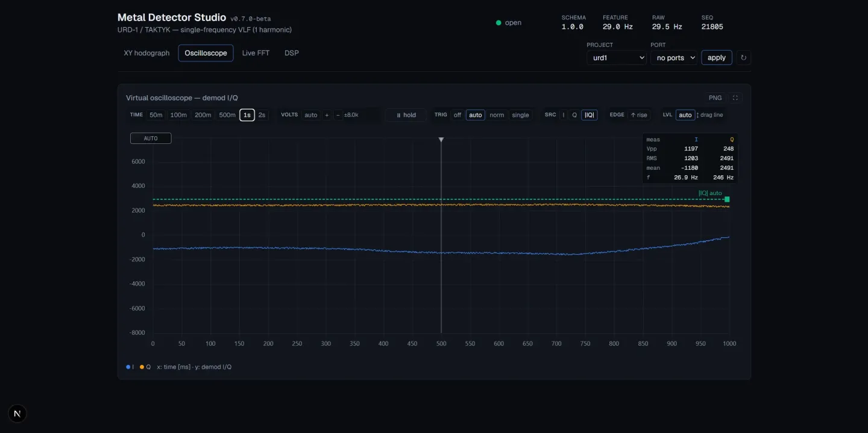The image size is (868, 433).
Task: Increase volts scale with the plus button
Action: (327, 115)
